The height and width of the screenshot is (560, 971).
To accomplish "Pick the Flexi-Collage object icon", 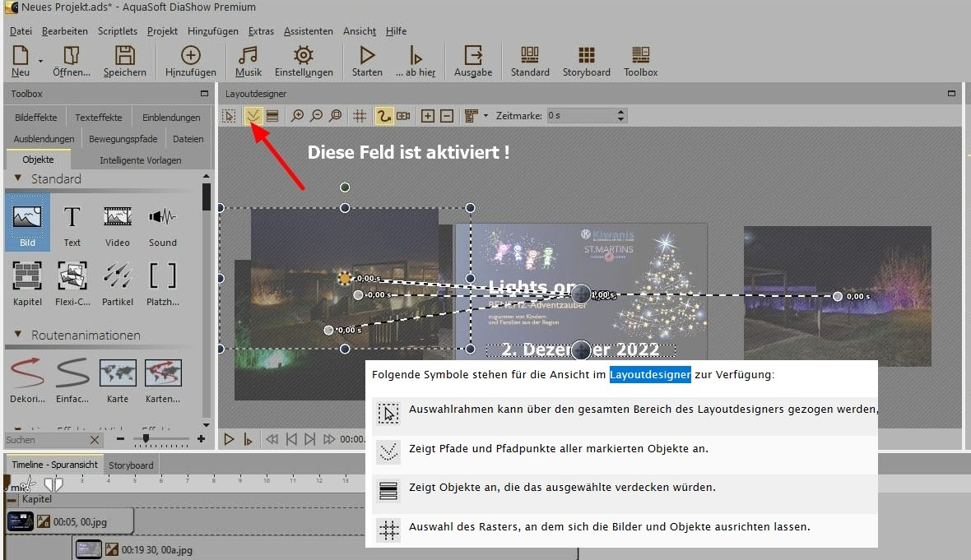I will point(72,281).
